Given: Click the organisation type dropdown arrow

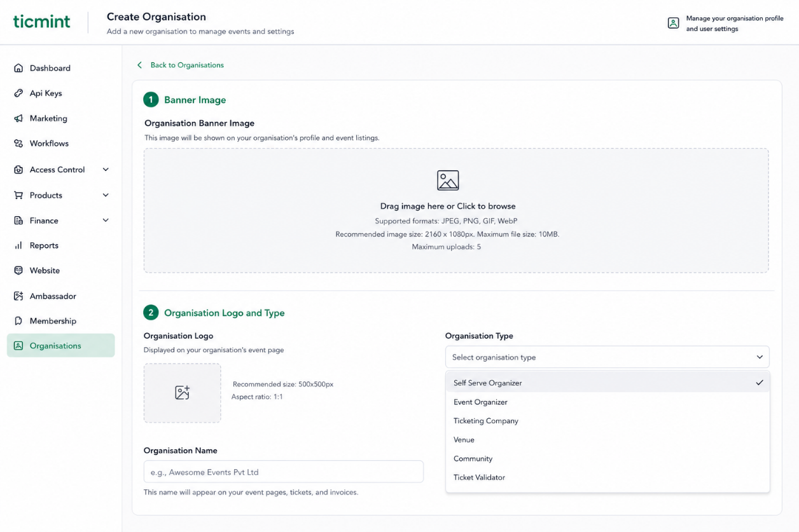Looking at the screenshot, I should [x=759, y=357].
